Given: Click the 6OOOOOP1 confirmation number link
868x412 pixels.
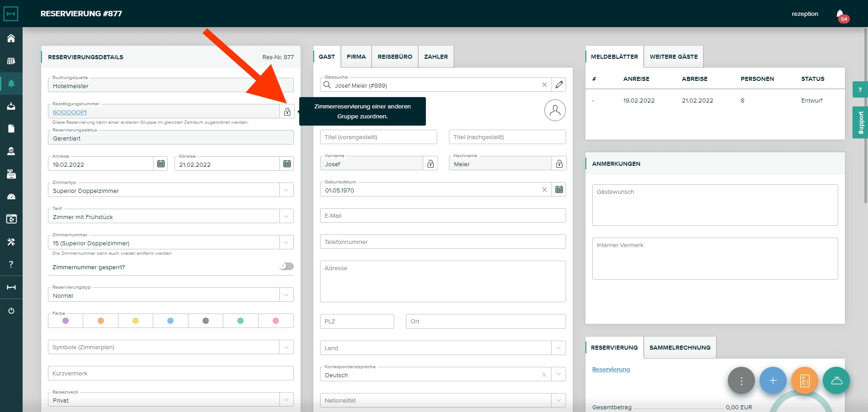Looking at the screenshot, I should pyautogui.click(x=70, y=112).
